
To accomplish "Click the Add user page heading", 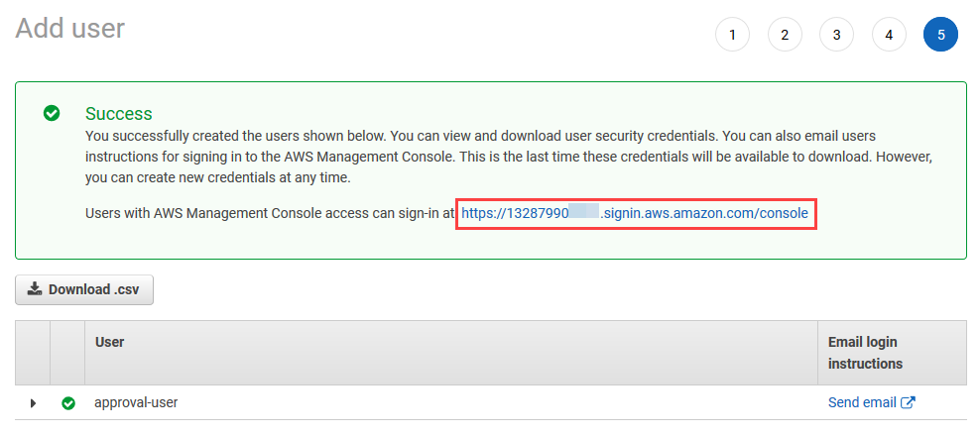I will 70,29.
